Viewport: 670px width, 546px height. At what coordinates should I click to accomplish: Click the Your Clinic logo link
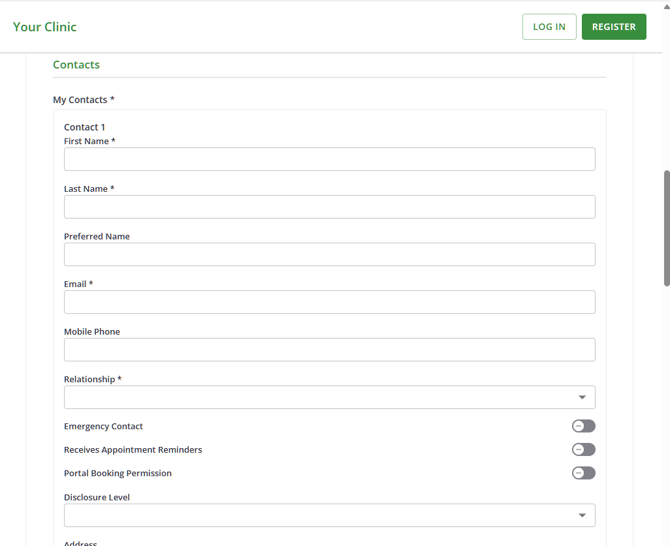(x=45, y=27)
